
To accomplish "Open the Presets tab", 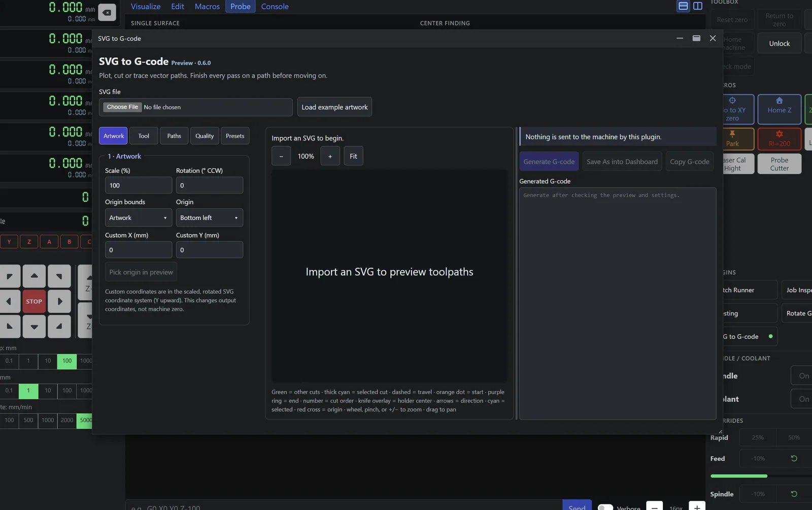I will coord(235,136).
